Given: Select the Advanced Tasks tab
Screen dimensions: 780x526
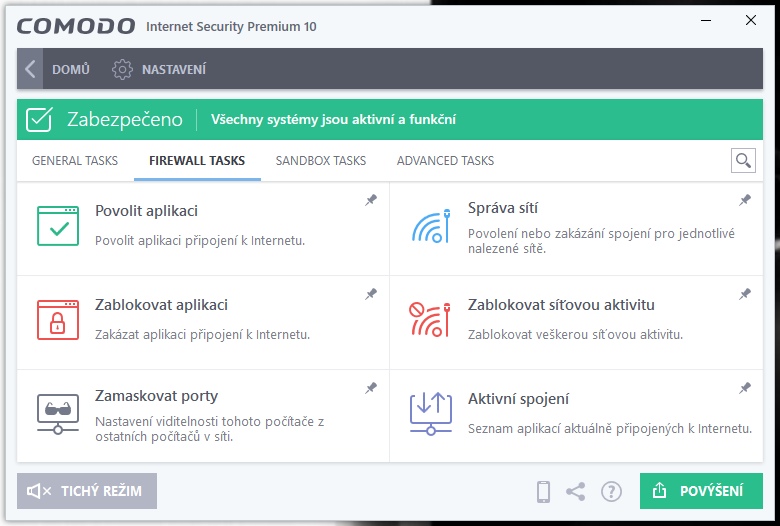Looking at the screenshot, I should tap(445, 160).
